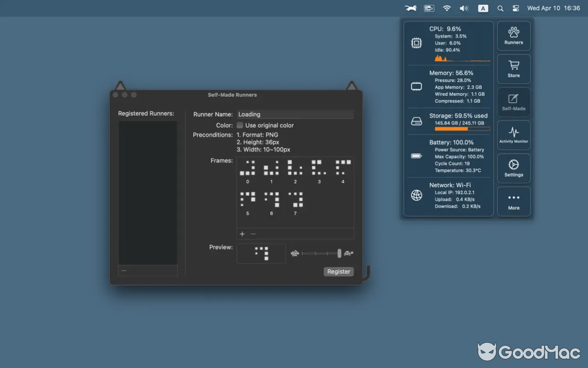Click the Register button
This screenshot has width=588, height=368.
(x=339, y=271)
